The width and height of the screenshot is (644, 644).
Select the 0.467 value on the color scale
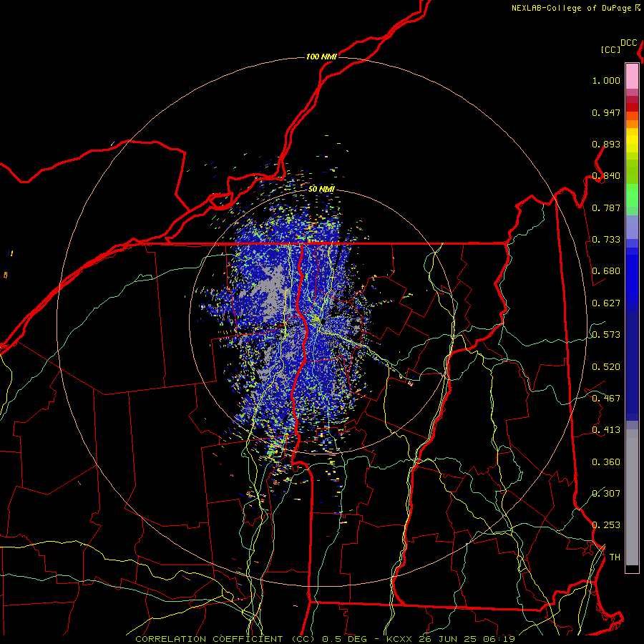click(606, 399)
